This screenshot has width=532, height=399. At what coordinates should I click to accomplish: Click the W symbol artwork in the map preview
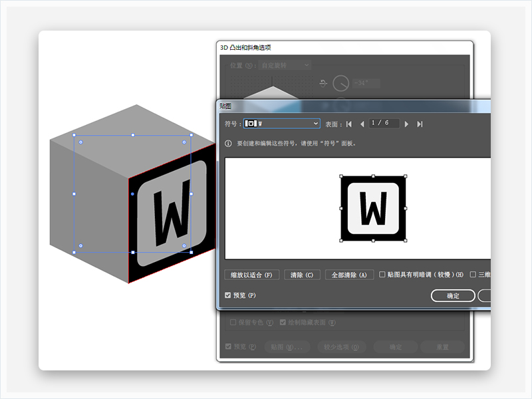pos(373,208)
